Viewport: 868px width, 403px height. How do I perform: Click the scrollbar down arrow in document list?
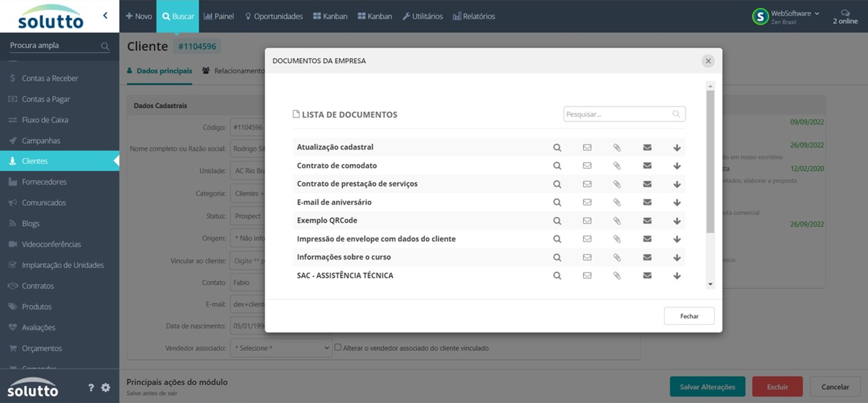click(x=710, y=284)
